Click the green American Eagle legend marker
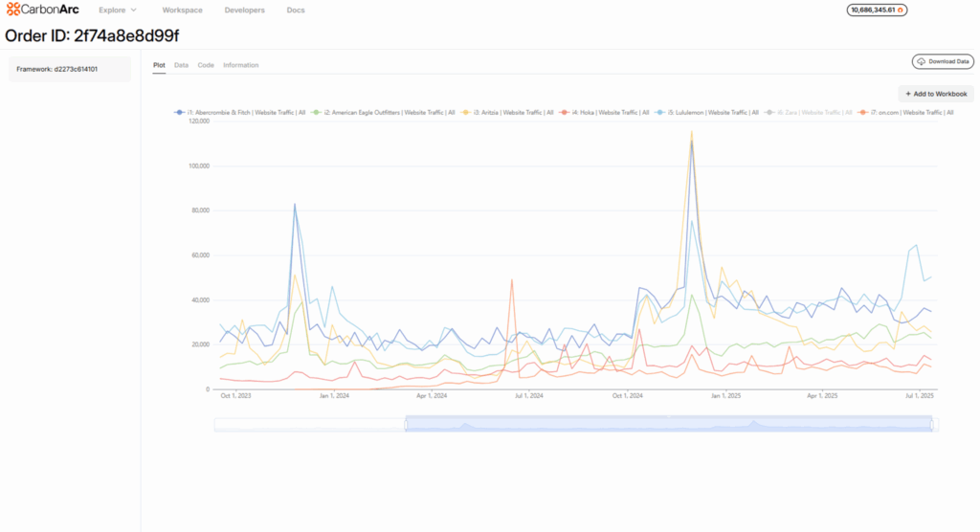Viewport: 980px width, 532px height. [316, 113]
